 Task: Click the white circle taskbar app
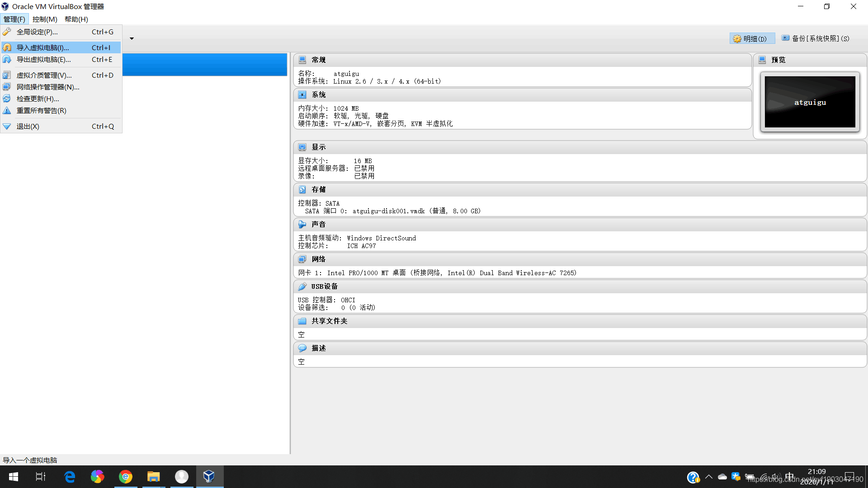point(181,477)
